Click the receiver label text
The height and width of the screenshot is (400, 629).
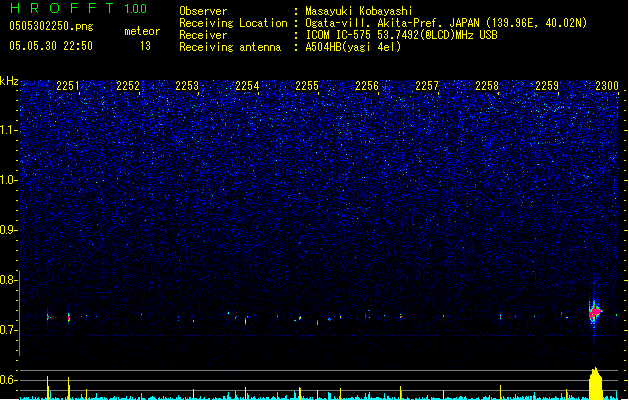tap(203, 35)
